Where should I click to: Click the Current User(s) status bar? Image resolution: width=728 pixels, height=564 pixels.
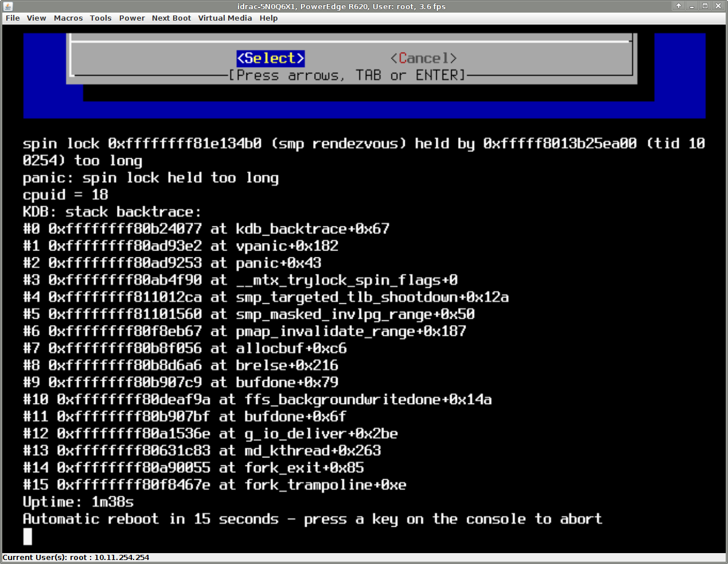[76, 557]
